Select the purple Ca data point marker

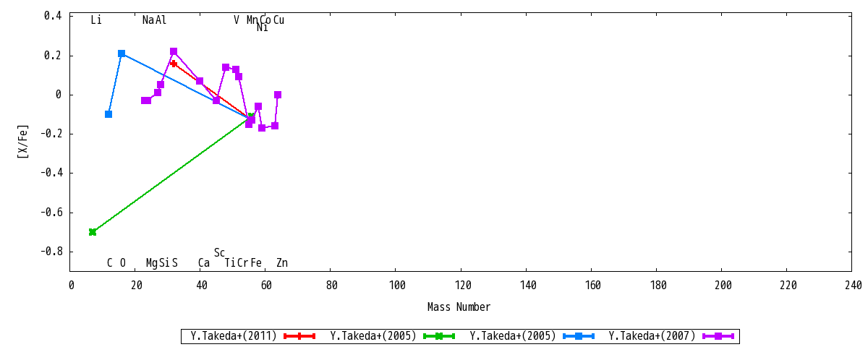200,81
